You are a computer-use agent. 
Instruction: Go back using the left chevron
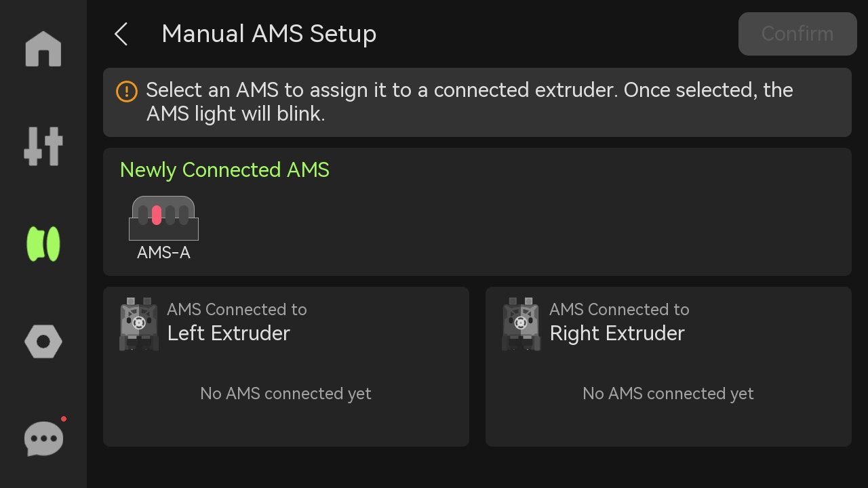click(121, 34)
